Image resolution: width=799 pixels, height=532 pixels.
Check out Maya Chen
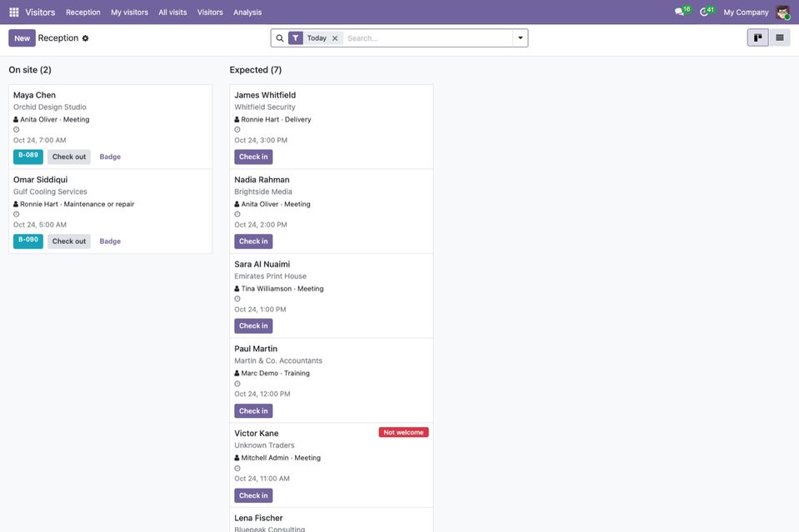pyautogui.click(x=69, y=157)
